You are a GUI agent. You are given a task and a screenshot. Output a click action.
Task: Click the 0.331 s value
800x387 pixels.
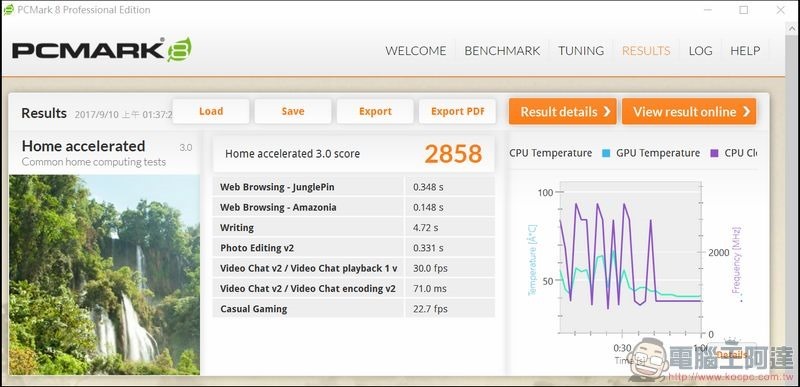click(x=428, y=248)
